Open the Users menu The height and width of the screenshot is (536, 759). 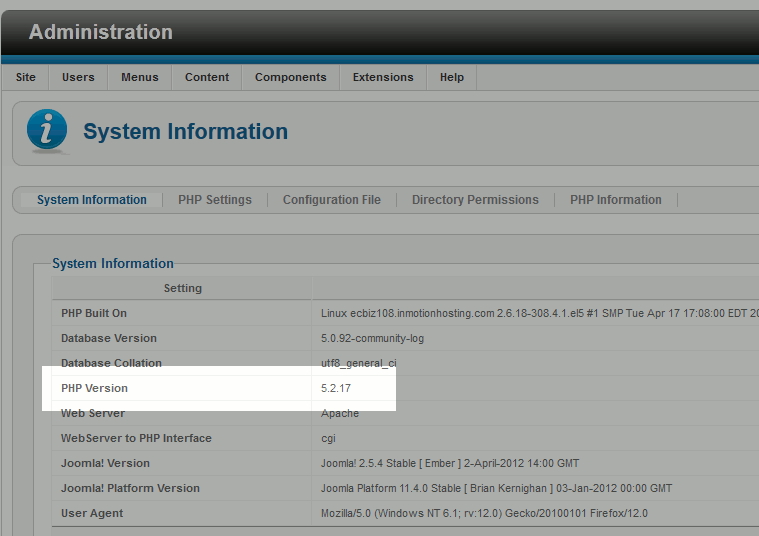[78, 77]
